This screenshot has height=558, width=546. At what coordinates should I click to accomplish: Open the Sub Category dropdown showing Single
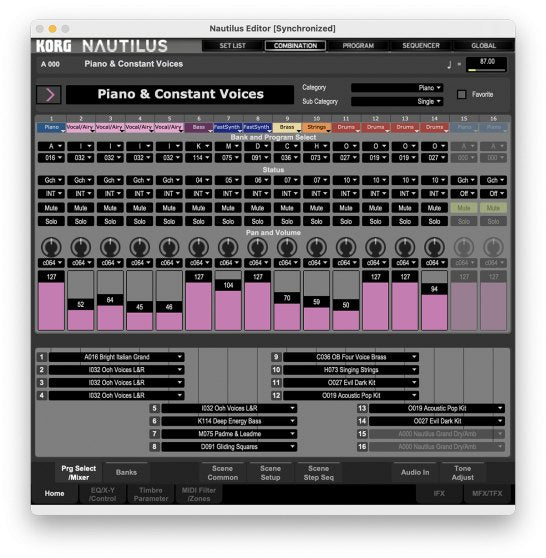[x=397, y=101]
